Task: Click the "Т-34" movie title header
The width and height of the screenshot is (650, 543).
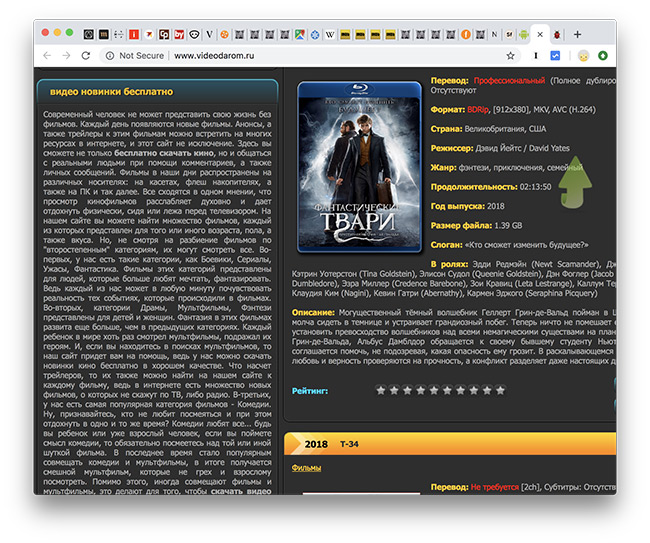Action: click(349, 444)
